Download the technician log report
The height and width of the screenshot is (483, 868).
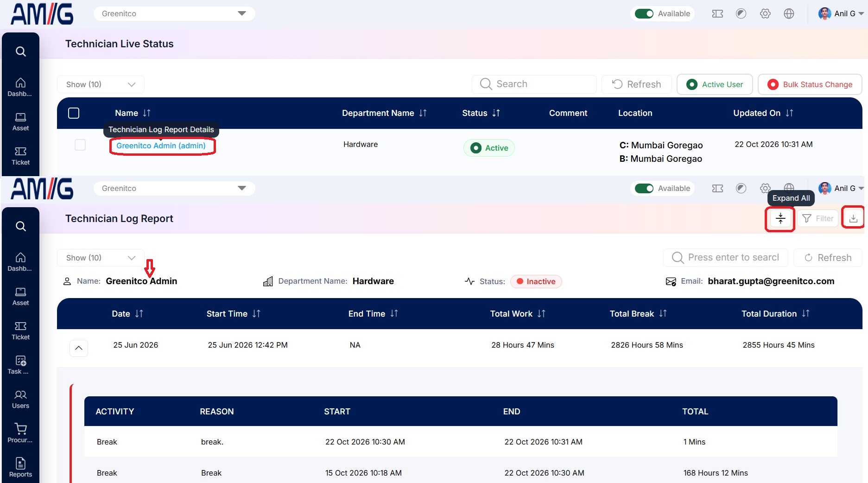tap(853, 218)
